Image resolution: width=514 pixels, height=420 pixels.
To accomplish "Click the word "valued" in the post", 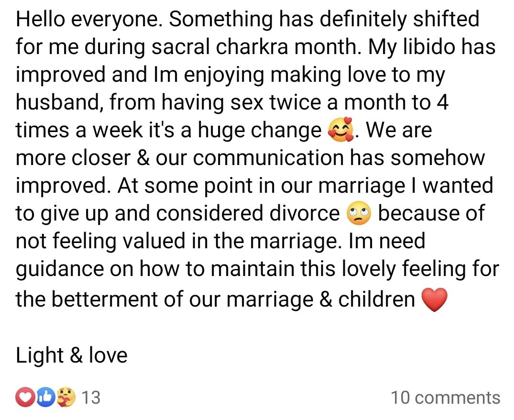I will tap(152, 241).
